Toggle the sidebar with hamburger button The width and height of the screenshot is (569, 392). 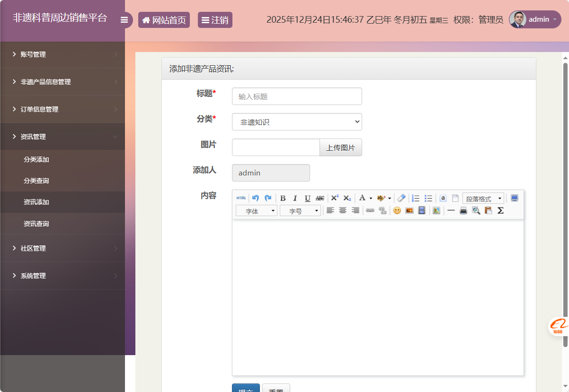click(x=124, y=20)
